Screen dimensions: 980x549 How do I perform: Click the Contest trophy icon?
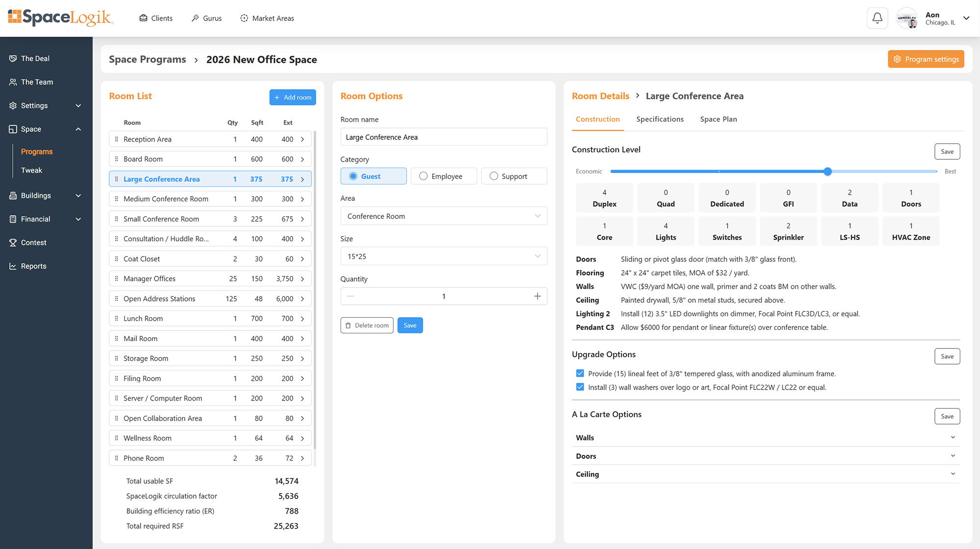[x=13, y=243]
